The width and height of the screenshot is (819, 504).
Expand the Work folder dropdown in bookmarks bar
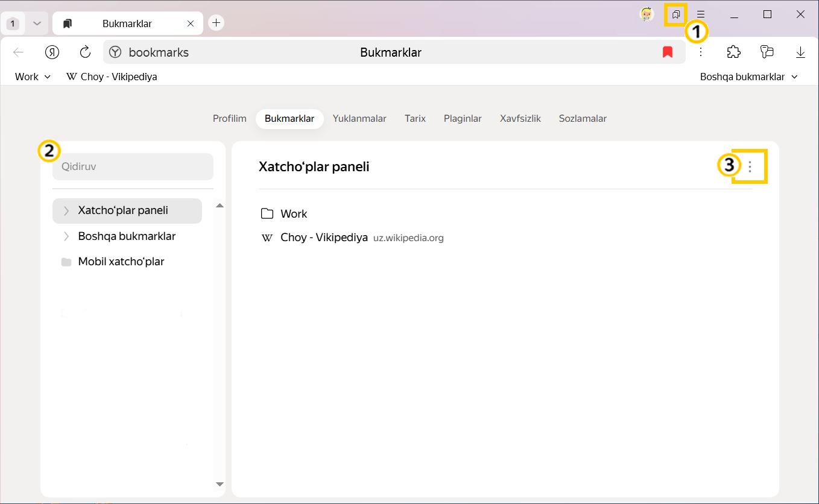tap(33, 77)
